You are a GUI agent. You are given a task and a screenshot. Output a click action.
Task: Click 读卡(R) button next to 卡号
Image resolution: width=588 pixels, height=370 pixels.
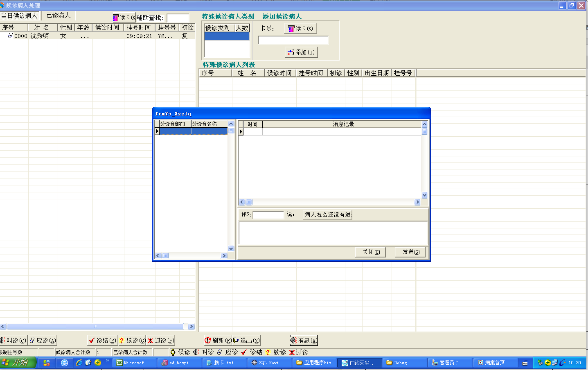pyautogui.click(x=300, y=28)
